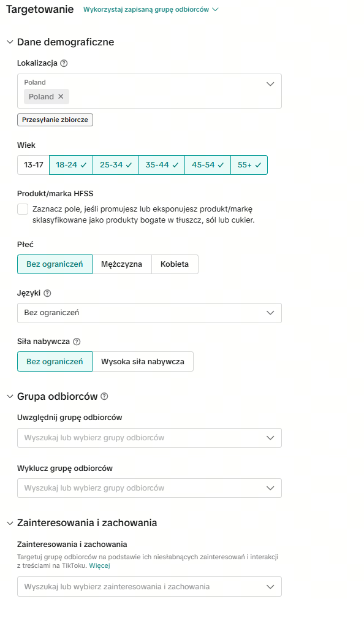Collapse Zainteresowania i zachowania section
Viewport: 364px width, 623px height.
tap(10, 523)
